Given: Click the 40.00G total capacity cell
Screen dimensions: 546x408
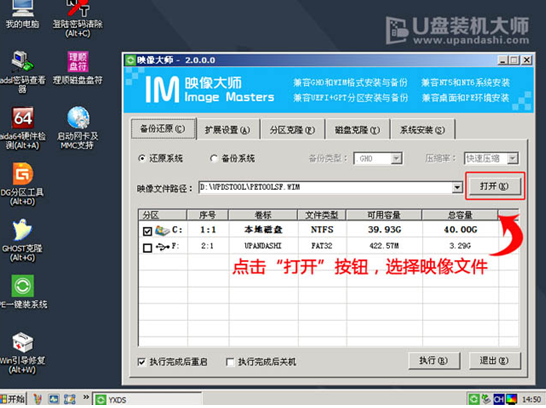Looking at the screenshot, I should coord(460,230).
